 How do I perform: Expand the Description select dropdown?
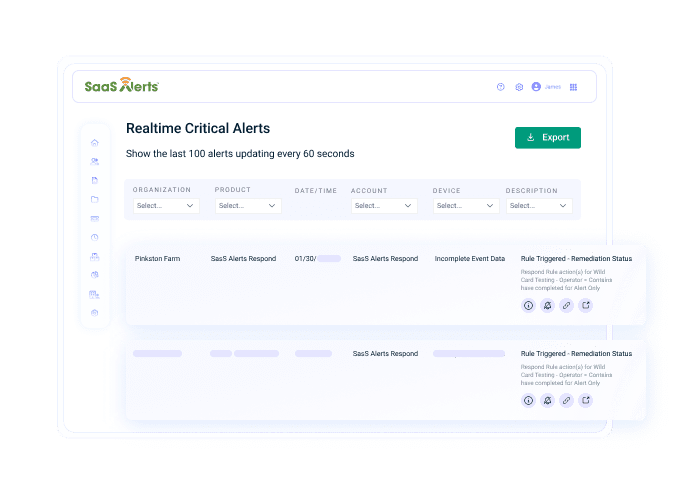tap(539, 205)
